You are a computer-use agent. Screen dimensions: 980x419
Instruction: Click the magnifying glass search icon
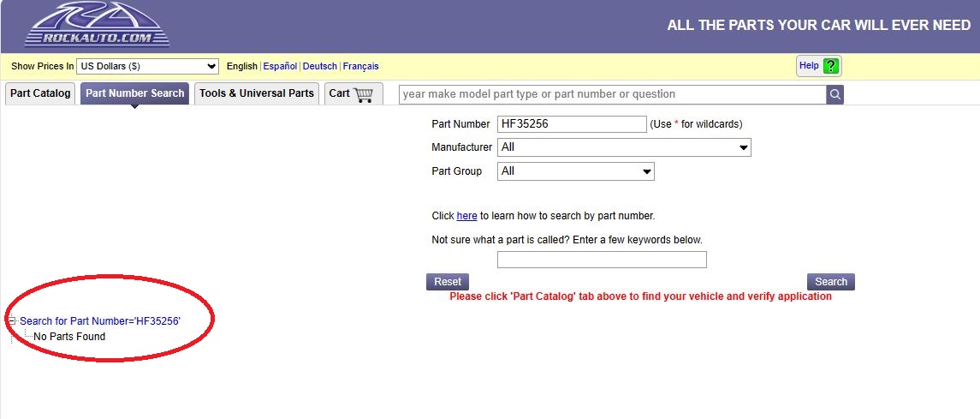pyautogui.click(x=835, y=94)
